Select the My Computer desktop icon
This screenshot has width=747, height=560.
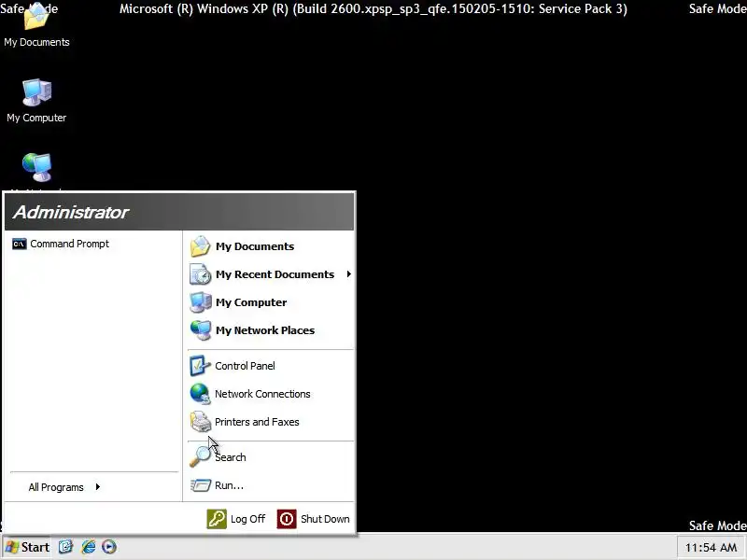point(36,101)
